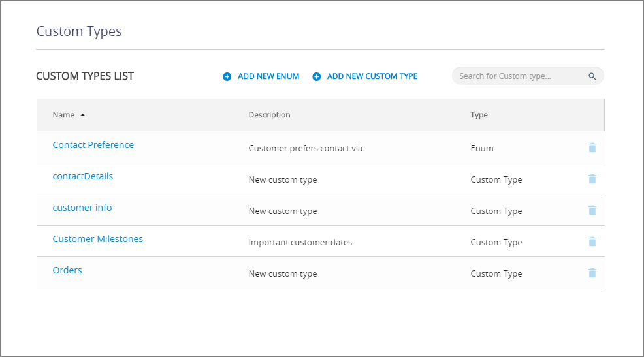Image resolution: width=644 pixels, height=357 pixels.
Task: Click plus icon beside Add New Enum
Action: (227, 77)
